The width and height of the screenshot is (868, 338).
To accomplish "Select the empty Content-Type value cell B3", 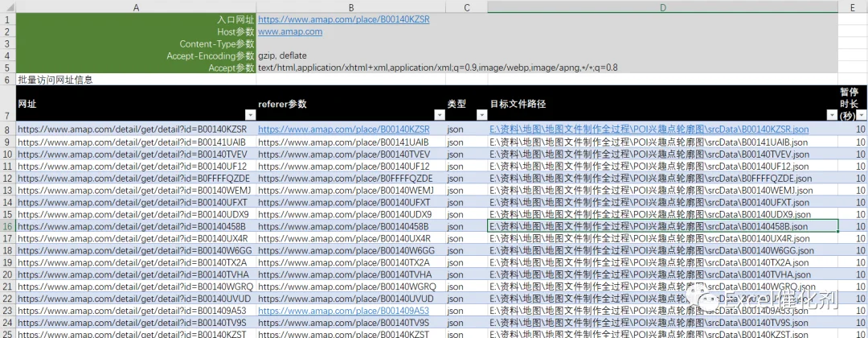I will point(351,43).
